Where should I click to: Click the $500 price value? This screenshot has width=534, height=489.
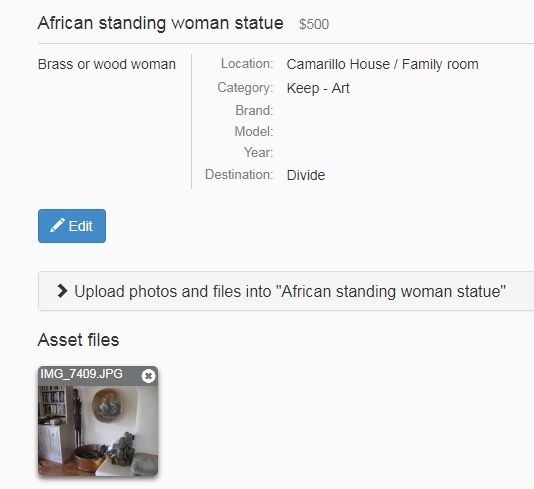[314, 24]
